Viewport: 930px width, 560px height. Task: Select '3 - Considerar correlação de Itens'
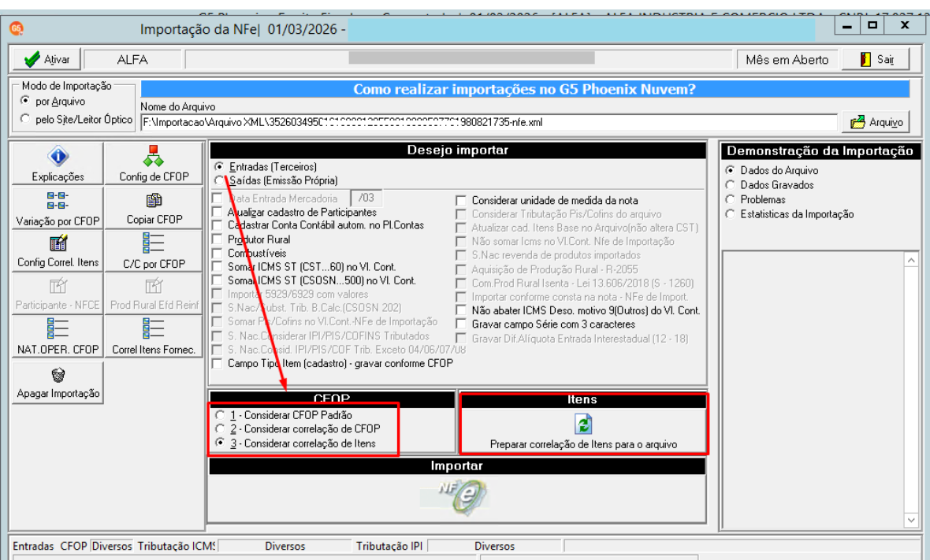[x=220, y=443]
